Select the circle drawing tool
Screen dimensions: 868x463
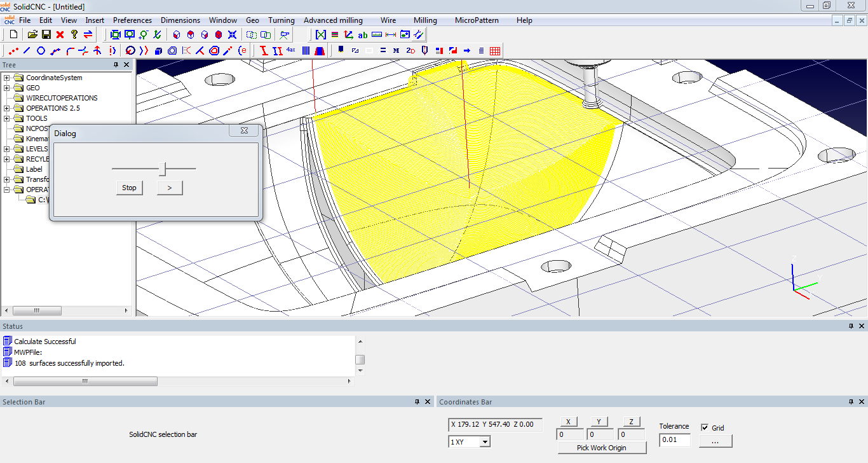coord(41,51)
